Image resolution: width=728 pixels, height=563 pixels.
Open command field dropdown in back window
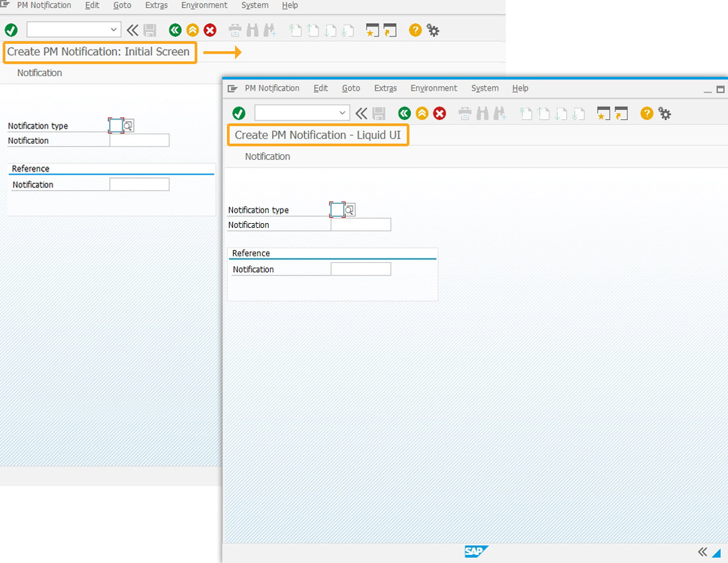point(114,30)
